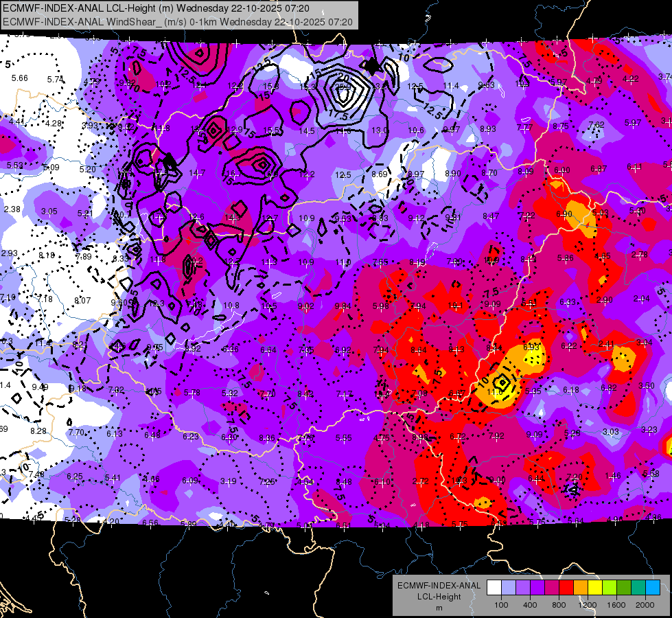Click the grid value '12.6'
The image size is (672, 618).
pos(196,217)
